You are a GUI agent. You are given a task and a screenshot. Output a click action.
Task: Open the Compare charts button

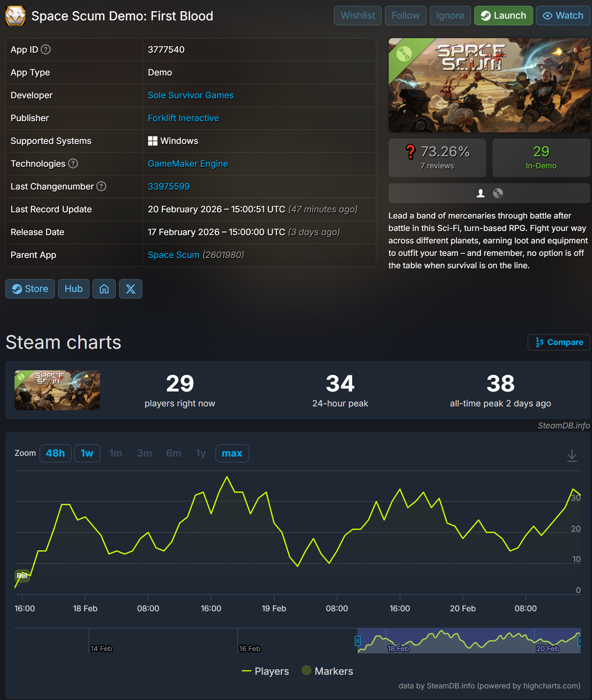(559, 342)
